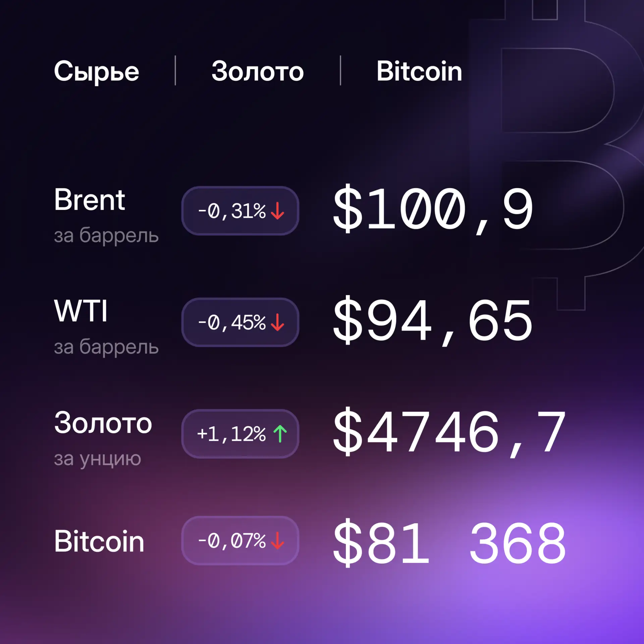Select the Bitcoin row label at bottom
Image resolution: width=644 pixels, height=644 pixels.
[99, 541]
